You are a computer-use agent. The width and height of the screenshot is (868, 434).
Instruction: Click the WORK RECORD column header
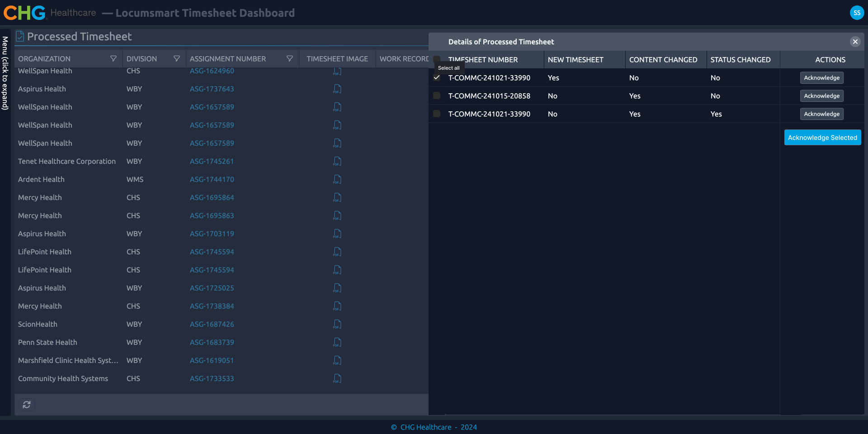click(404, 59)
